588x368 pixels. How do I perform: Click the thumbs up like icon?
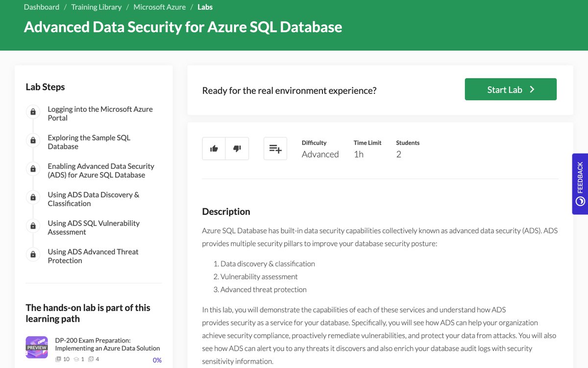coord(214,149)
